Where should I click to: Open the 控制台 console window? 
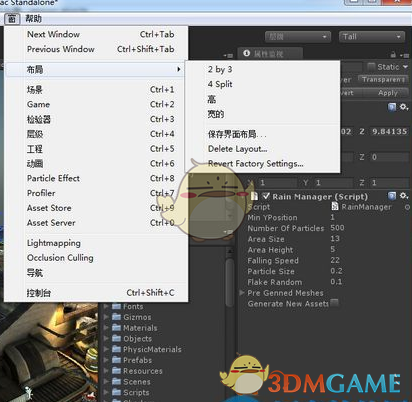[97, 293]
